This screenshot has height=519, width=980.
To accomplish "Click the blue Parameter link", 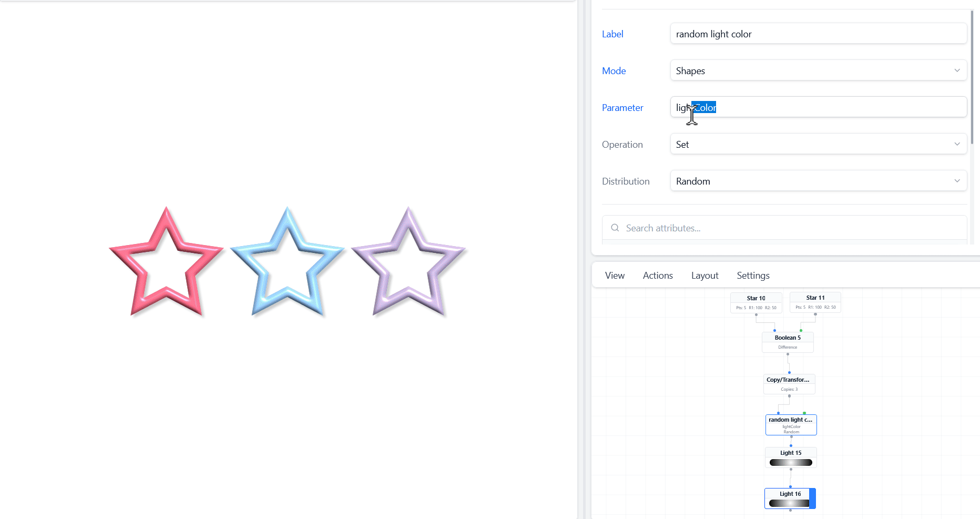I will pos(622,107).
